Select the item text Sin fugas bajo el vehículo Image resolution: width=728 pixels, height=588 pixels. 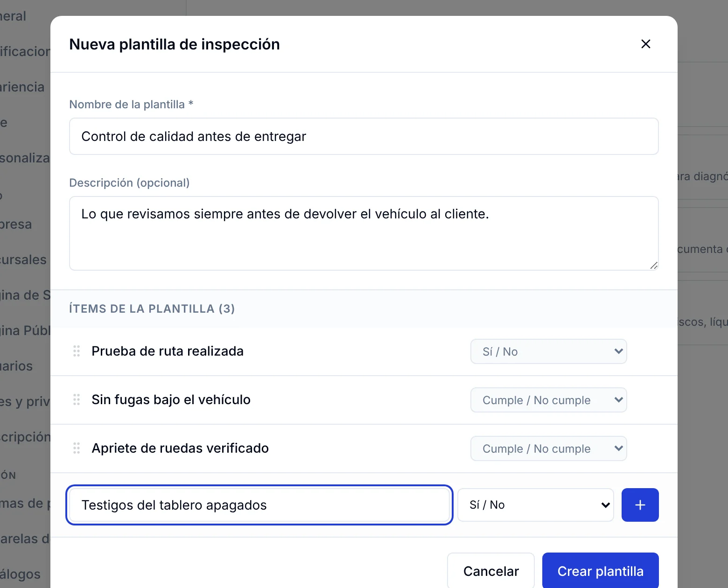pos(171,399)
